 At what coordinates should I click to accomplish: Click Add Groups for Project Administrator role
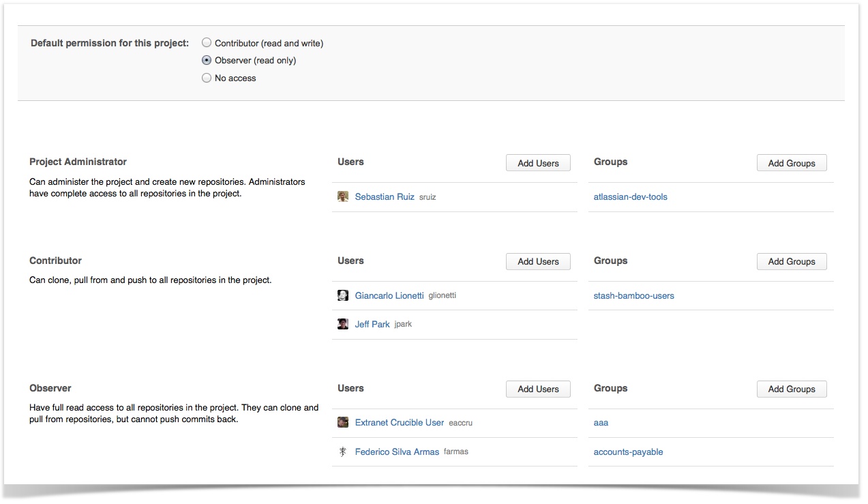tap(791, 162)
